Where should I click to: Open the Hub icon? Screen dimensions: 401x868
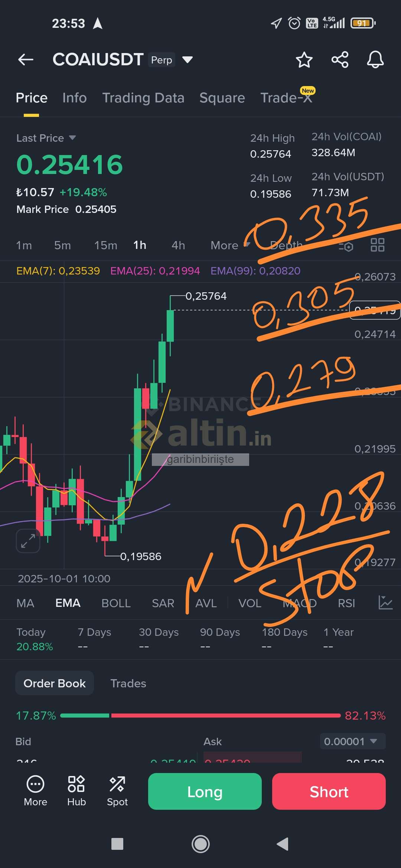(76, 791)
